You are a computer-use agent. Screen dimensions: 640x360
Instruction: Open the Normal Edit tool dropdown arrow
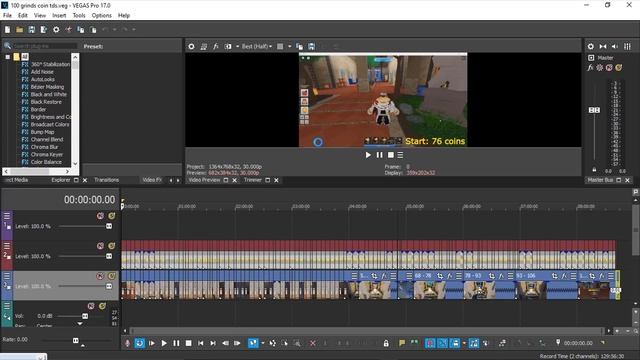(262, 343)
